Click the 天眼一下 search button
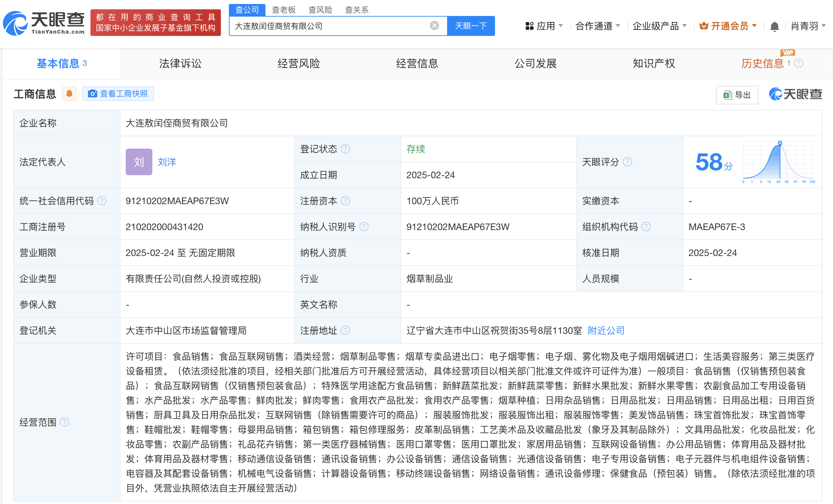The width and height of the screenshot is (833, 504). [470, 26]
